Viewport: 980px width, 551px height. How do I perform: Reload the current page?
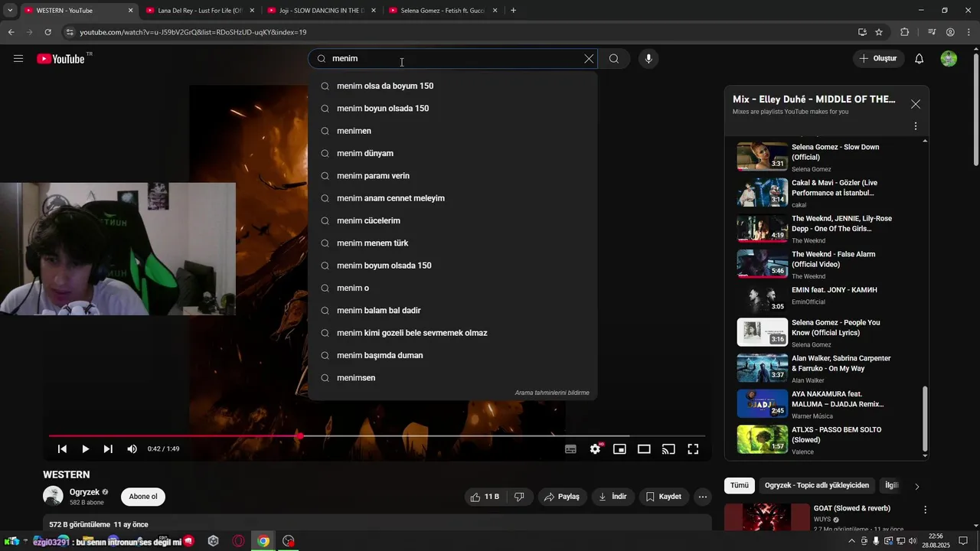click(x=47, y=32)
